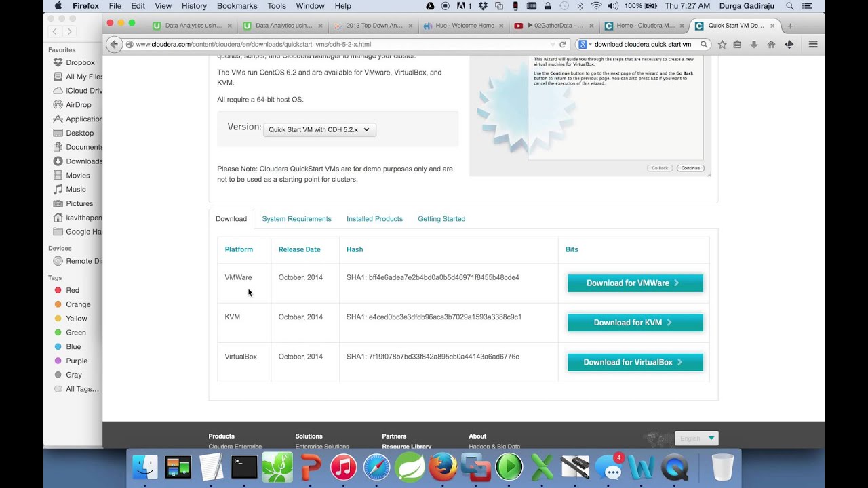Screen dimensions: 868x488
Task: Launch TextEdit from the dock
Action: [211, 467]
